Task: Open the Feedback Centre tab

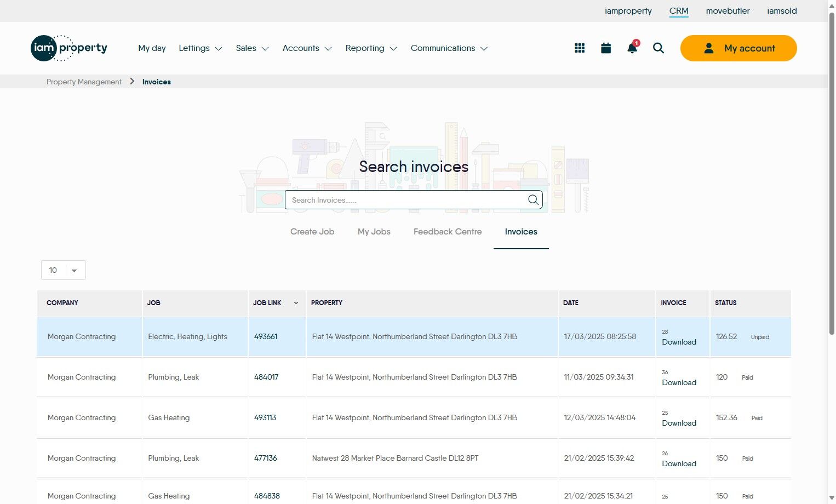Action: (x=448, y=232)
